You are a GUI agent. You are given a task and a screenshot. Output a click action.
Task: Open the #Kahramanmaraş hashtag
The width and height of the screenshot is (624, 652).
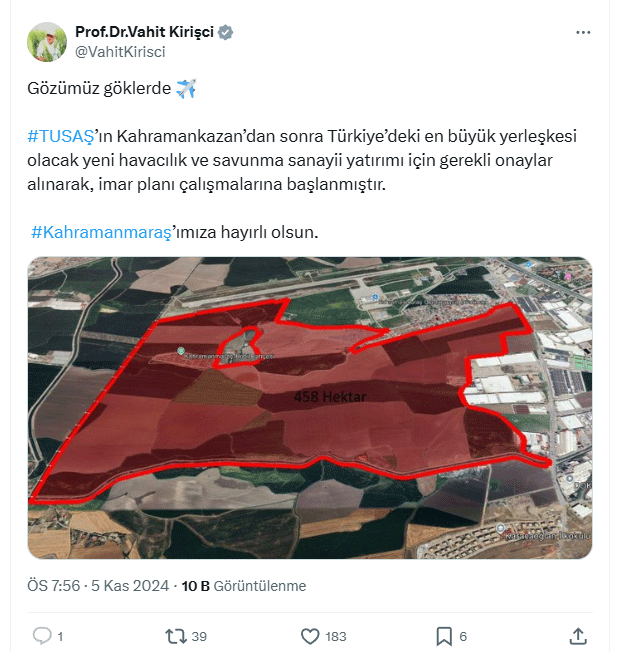point(101,232)
